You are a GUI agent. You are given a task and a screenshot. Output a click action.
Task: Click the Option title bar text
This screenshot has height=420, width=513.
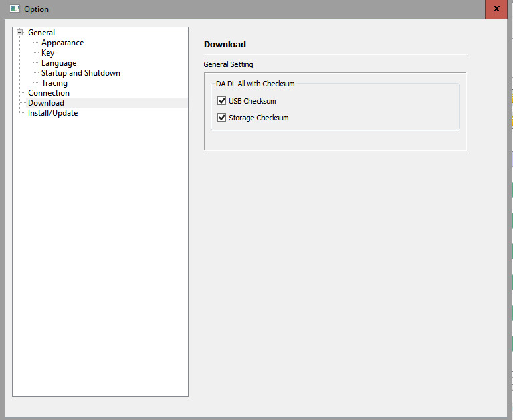37,9
